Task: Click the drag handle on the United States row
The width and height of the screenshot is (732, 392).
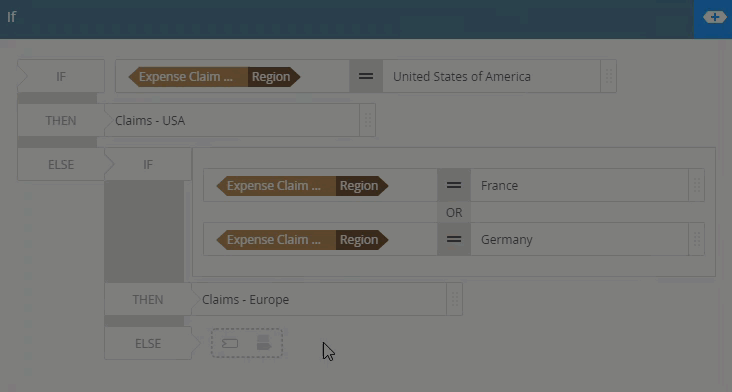Action: [x=608, y=76]
